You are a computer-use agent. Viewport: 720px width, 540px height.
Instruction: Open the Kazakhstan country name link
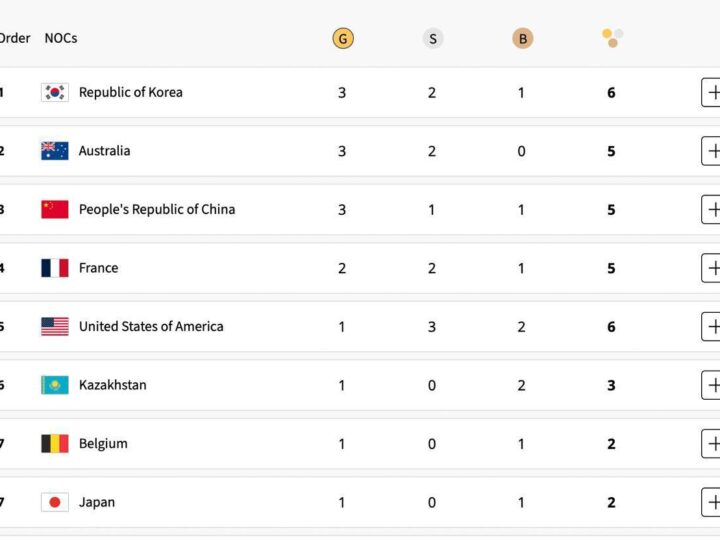[x=112, y=385]
